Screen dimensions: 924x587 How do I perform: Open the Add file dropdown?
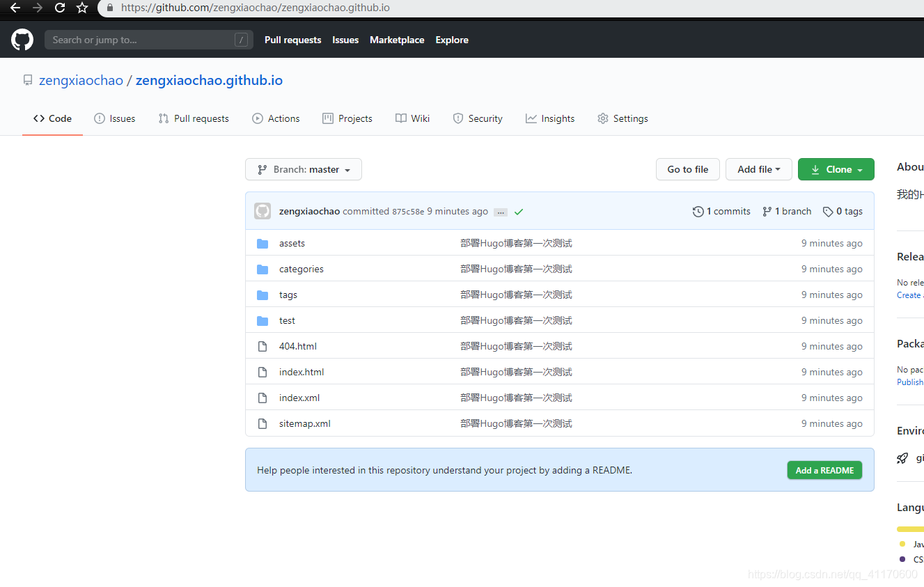[x=759, y=169]
